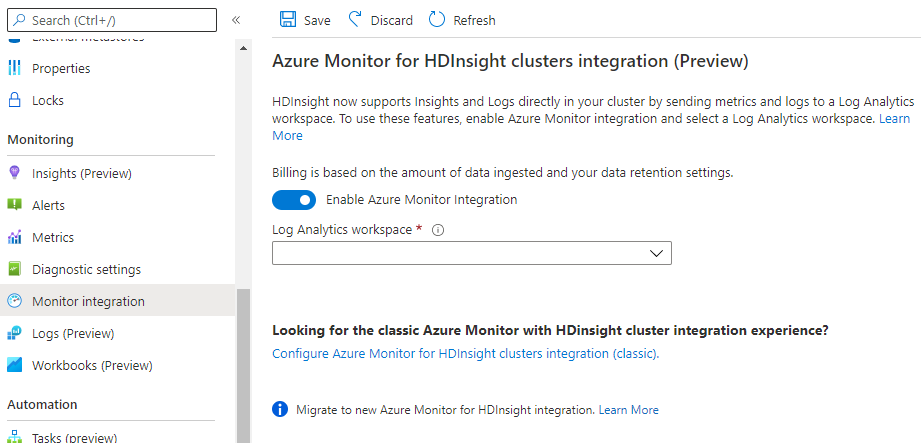Open Locks in the sidebar

(48, 100)
